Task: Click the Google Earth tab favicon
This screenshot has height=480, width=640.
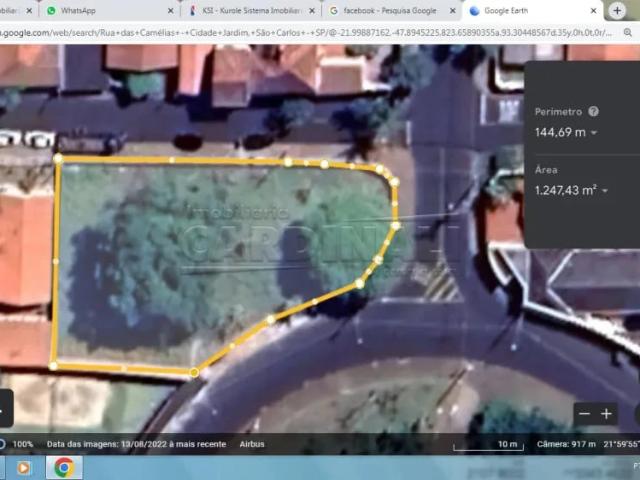Action: 474,11
